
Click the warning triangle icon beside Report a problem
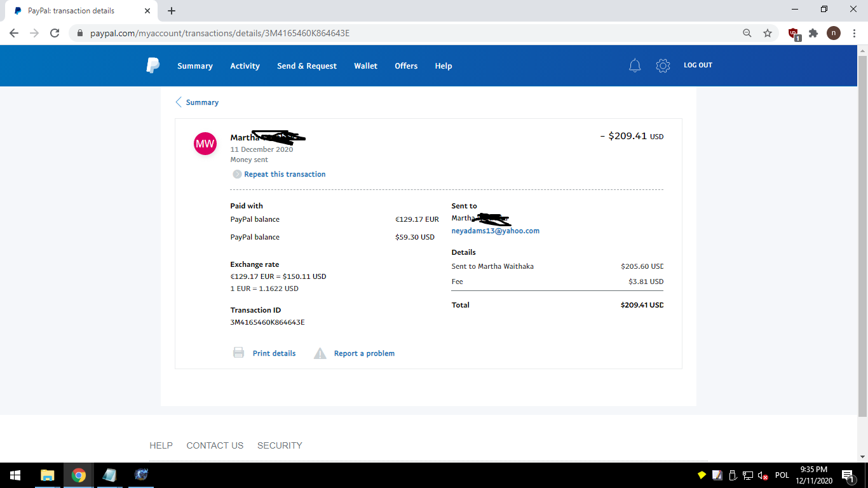pyautogui.click(x=320, y=353)
